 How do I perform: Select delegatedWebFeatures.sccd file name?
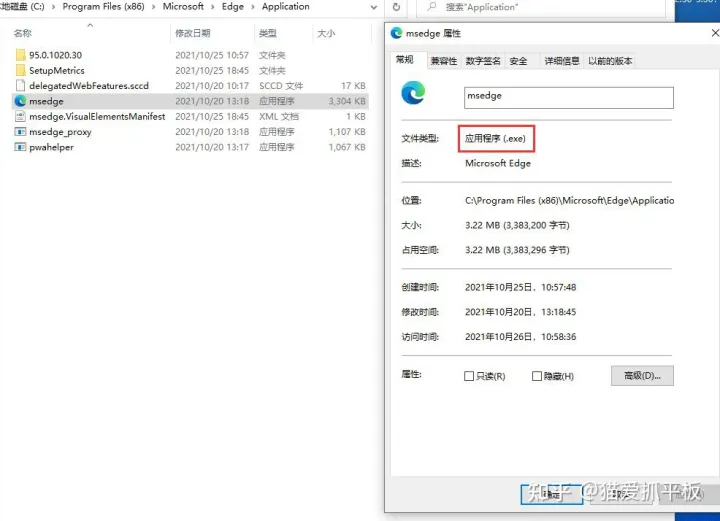click(89, 86)
